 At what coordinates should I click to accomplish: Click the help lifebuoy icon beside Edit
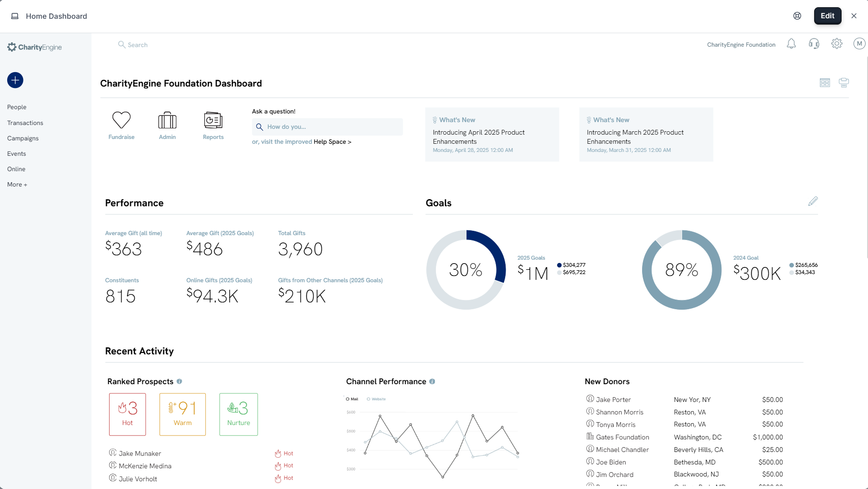pyautogui.click(x=797, y=16)
